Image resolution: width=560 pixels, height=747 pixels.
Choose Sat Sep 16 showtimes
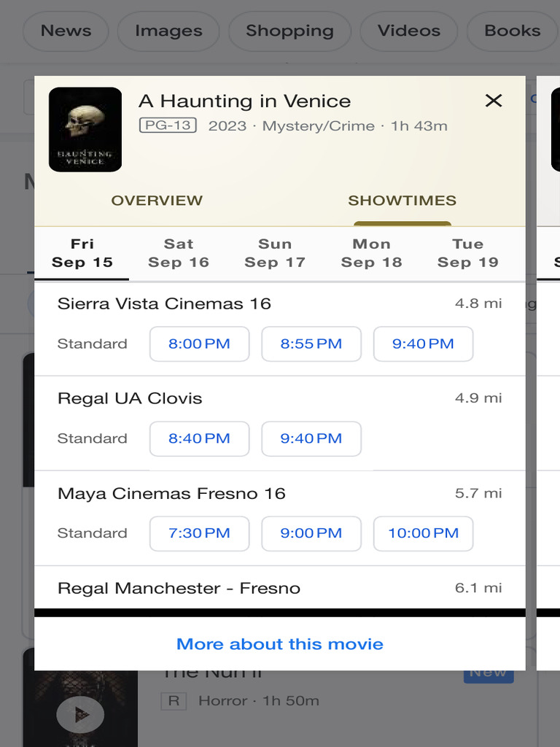[179, 253]
